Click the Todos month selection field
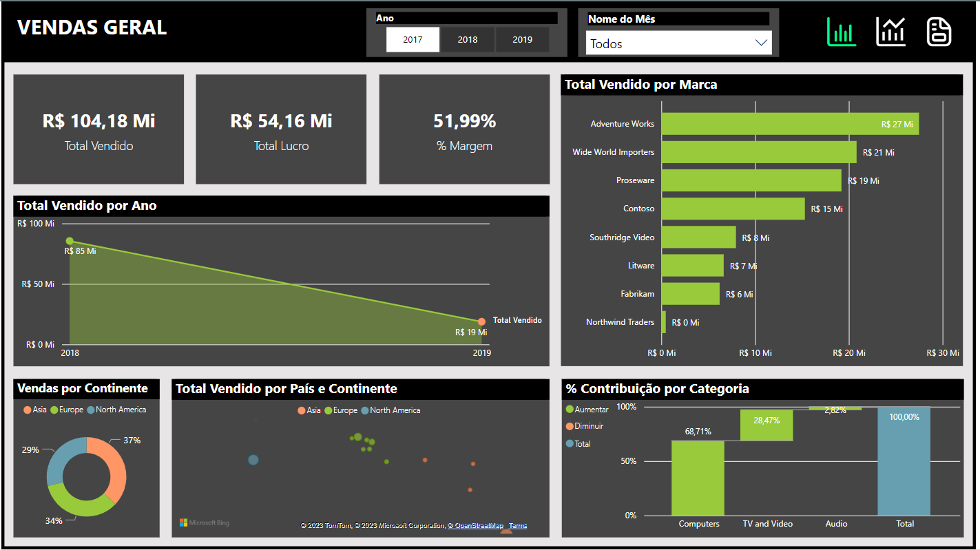Viewport: 980px width, 550px height. click(x=678, y=43)
